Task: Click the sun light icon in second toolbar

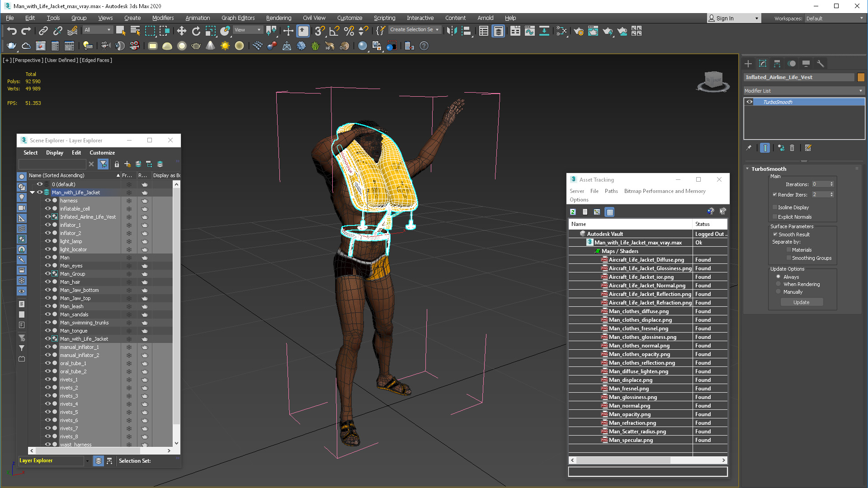Action: point(225,46)
